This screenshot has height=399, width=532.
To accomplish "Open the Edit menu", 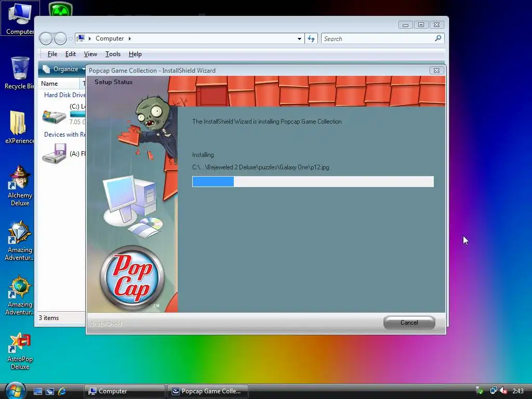I will [x=71, y=54].
